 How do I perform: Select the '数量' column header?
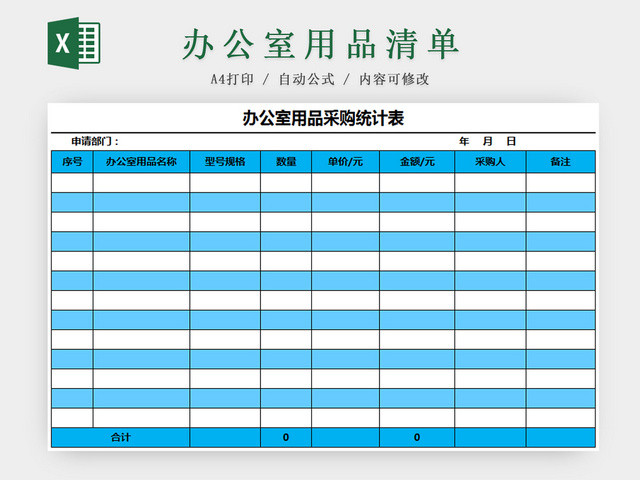286,162
